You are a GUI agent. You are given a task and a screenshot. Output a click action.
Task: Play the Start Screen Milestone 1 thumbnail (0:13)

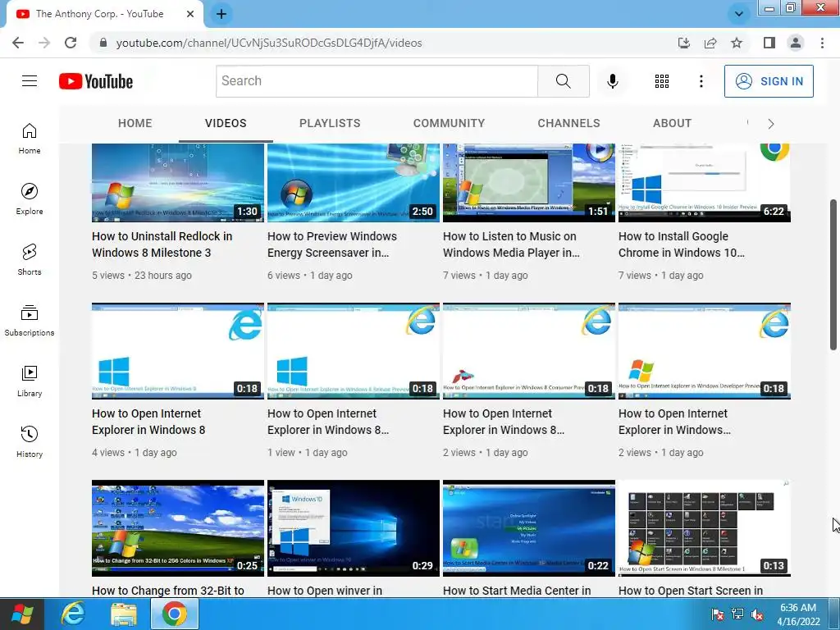pos(705,528)
